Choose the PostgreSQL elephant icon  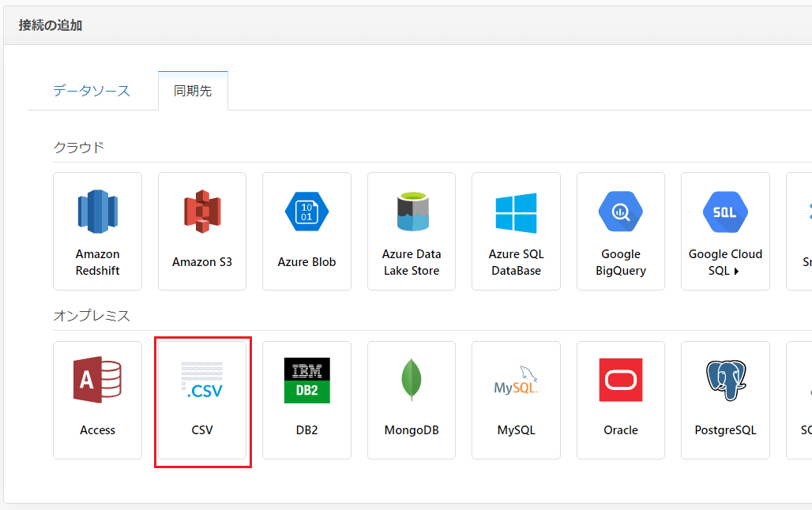click(x=726, y=381)
